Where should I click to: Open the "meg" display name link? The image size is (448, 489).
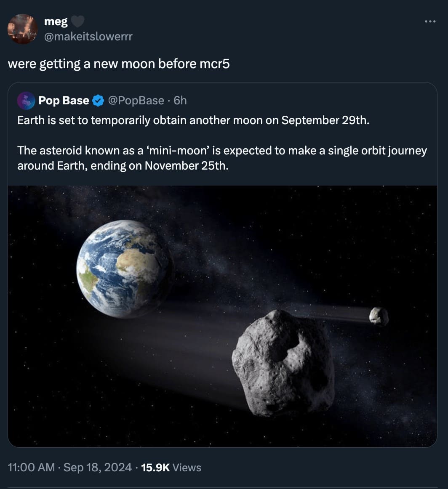[x=56, y=21]
